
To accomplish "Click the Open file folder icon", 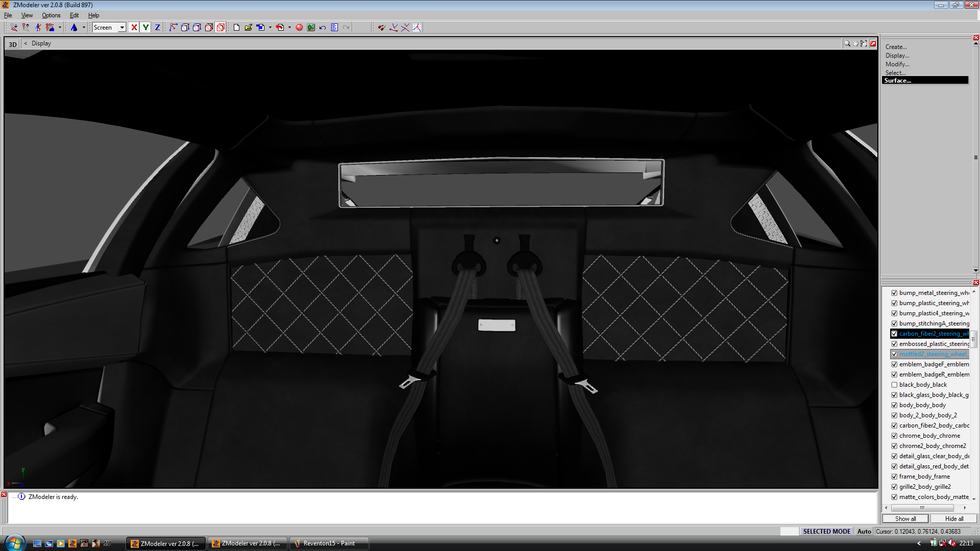I will click(x=248, y=27).
